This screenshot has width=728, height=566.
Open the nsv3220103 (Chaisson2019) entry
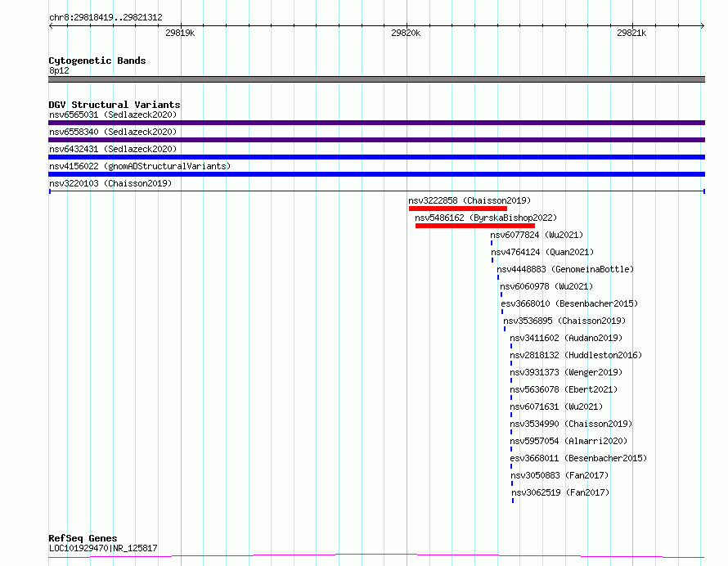[110, 183]
